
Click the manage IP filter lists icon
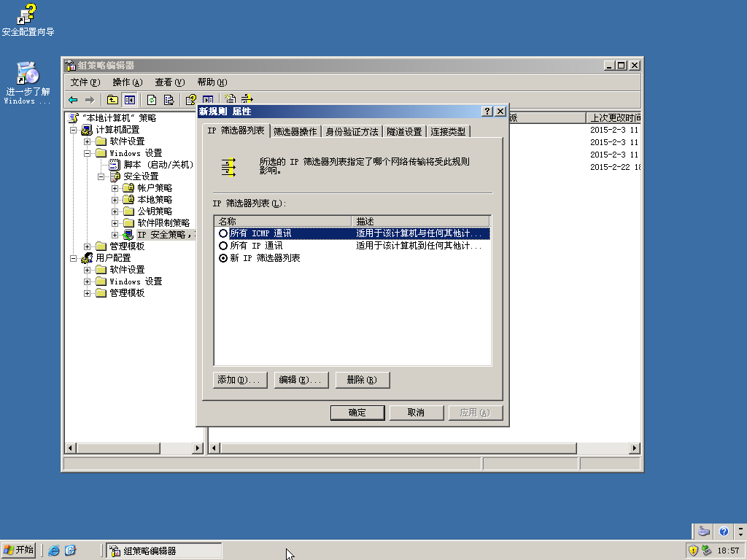tap(247, 99)
